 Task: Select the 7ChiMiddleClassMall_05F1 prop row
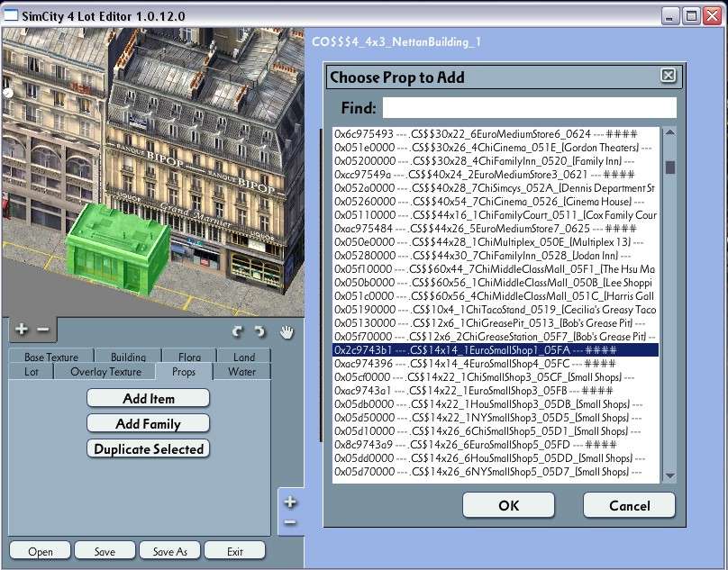(x=496, y=268)
